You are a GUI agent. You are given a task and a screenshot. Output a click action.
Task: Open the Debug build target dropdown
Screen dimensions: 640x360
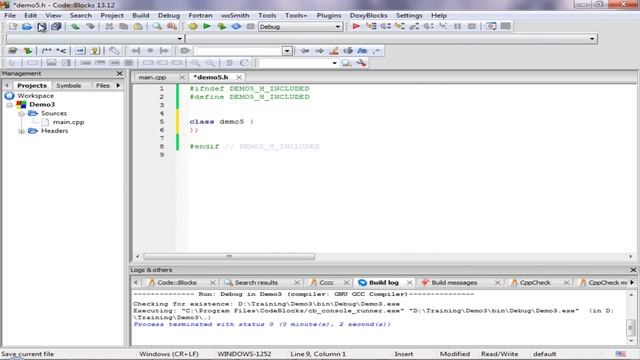(338, 27)
